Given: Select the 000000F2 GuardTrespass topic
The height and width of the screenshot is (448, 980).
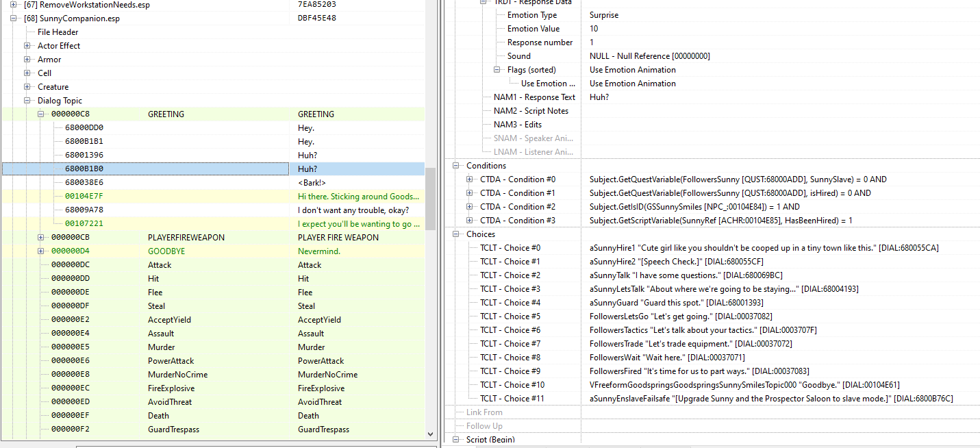Looking at the screenshot, I should click(x=212, y=430).
